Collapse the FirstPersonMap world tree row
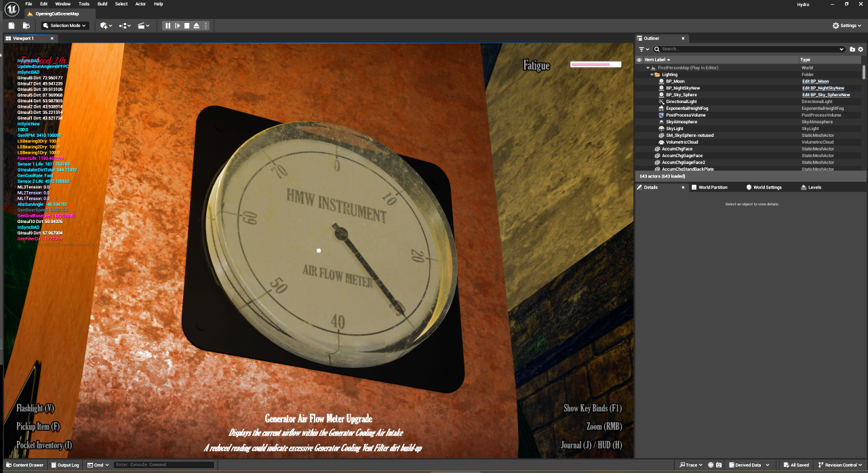 [648, 68]
